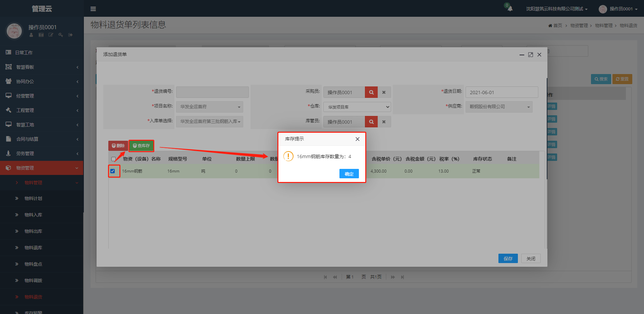This screenshot has height=314, width=644.
Task: Click the 采购员 text field 操作员0001
Action: [344, 92]
